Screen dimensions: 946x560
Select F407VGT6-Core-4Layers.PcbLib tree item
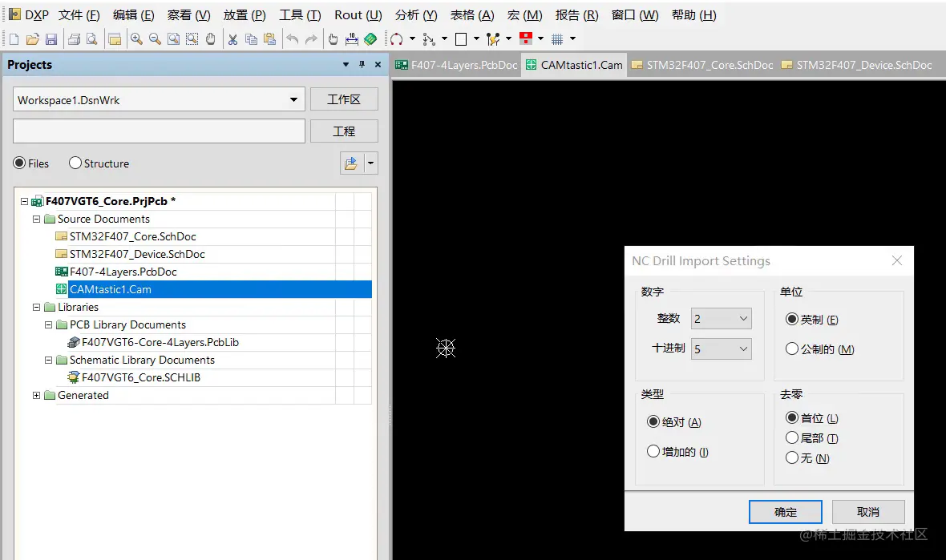point(160,342)
